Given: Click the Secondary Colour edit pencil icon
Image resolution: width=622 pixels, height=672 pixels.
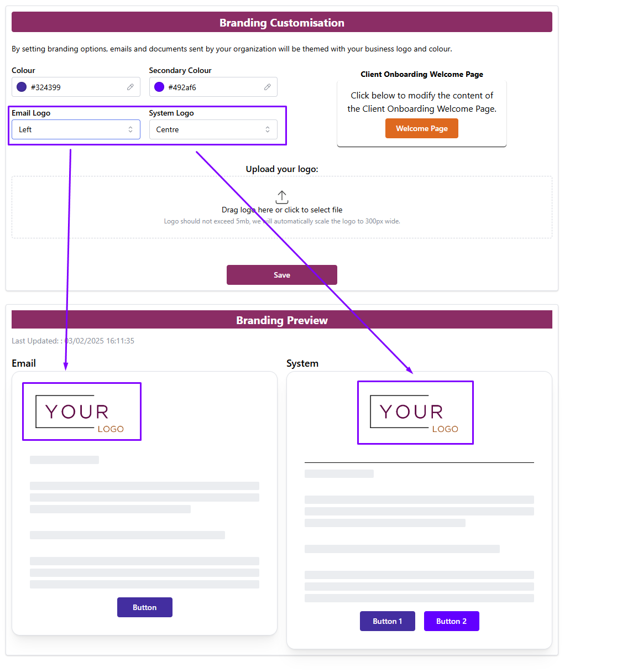Looking at the screenshot, I should pyautogui.click(x=268, y=87).
